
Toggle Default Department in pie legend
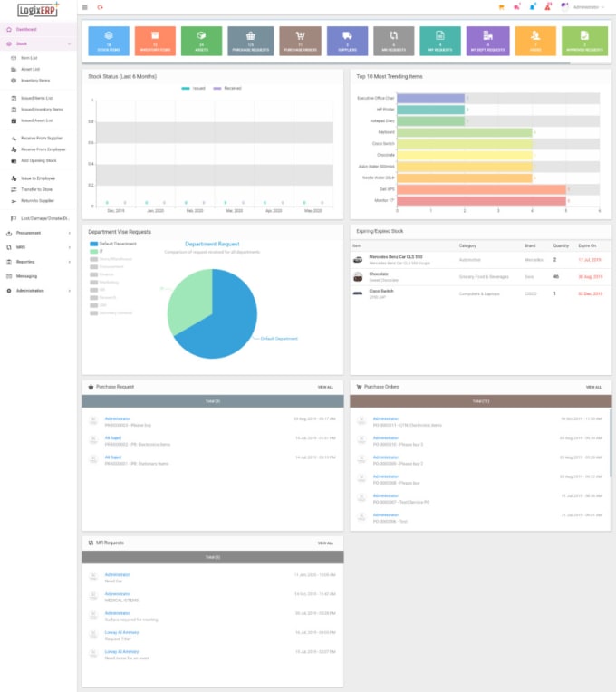coord(113,244)
